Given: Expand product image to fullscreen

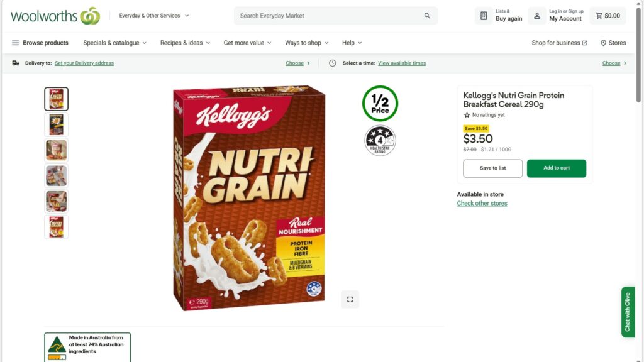Looking at the screenshot, I should click(350, 299).
